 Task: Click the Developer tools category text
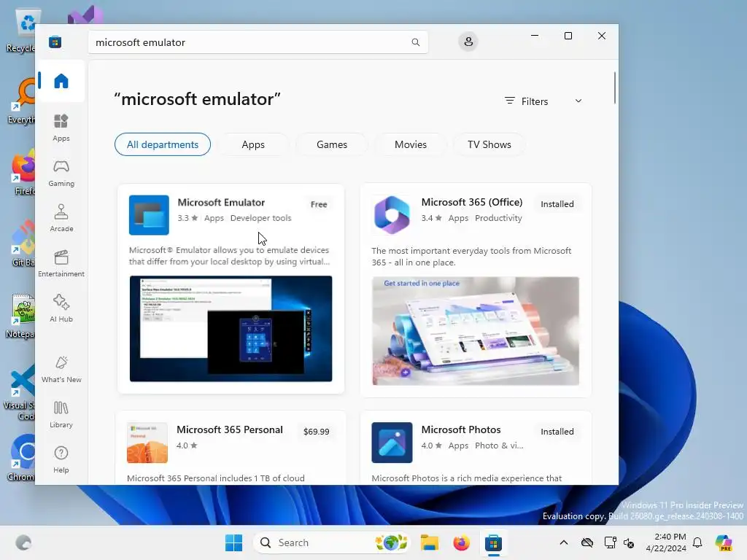point(260,218)
